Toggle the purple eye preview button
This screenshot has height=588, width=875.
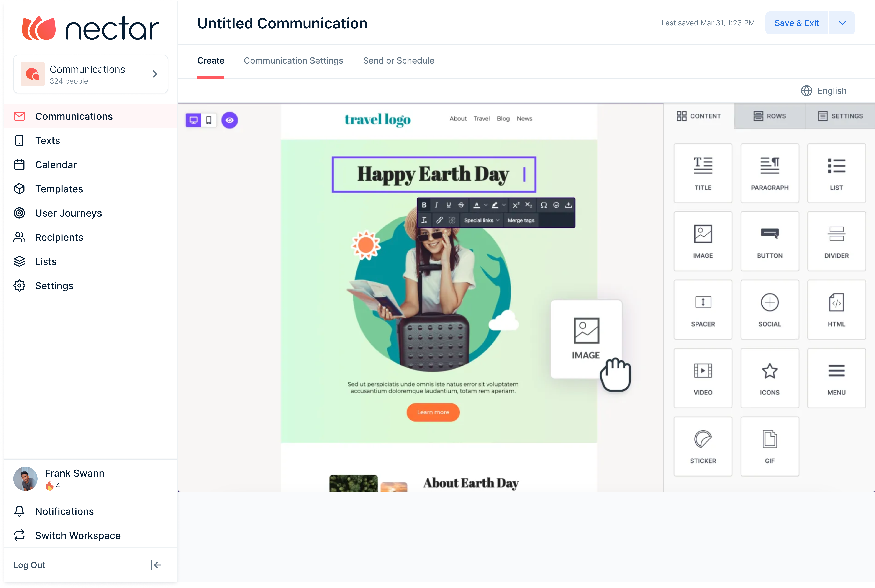pos(229,120)
